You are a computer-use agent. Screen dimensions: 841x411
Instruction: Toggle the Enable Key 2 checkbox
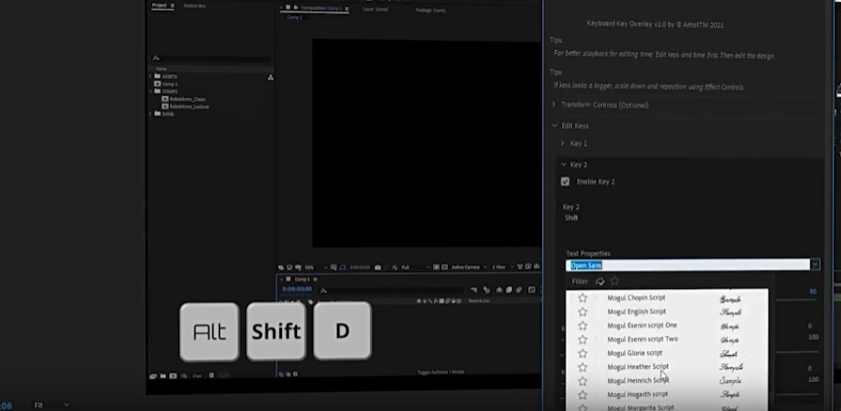565,181
